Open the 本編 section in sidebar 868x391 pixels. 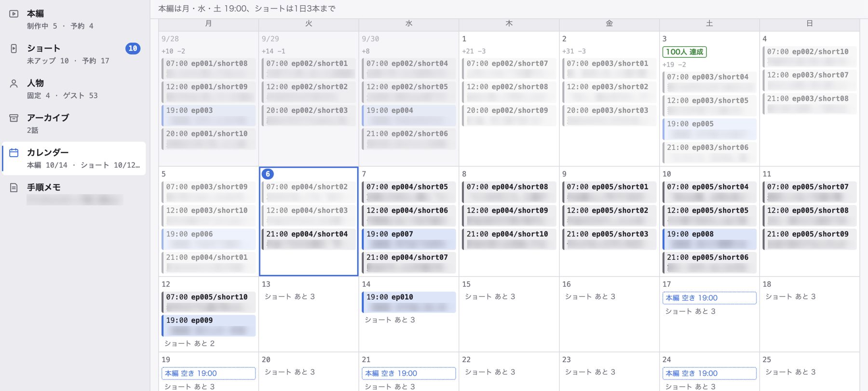(74, 19)
